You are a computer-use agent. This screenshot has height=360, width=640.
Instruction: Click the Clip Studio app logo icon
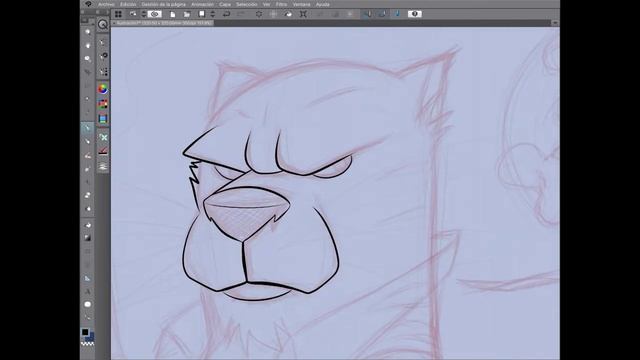click(x=88, y=4)
